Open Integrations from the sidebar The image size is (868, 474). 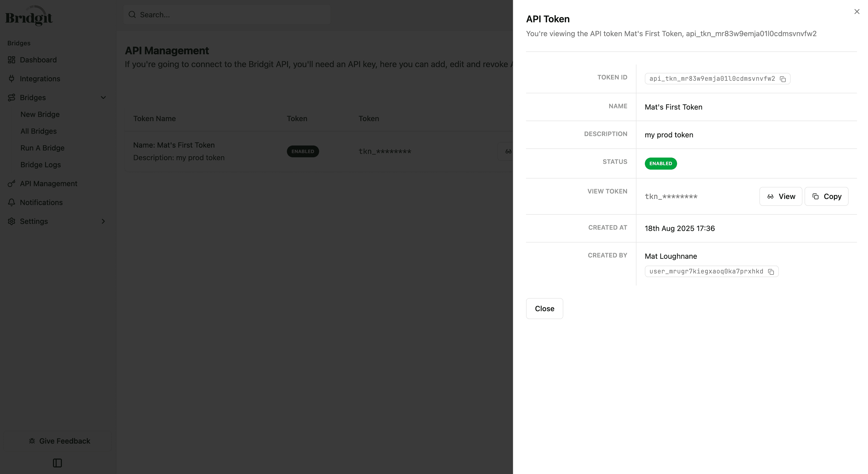click(40, 78)
